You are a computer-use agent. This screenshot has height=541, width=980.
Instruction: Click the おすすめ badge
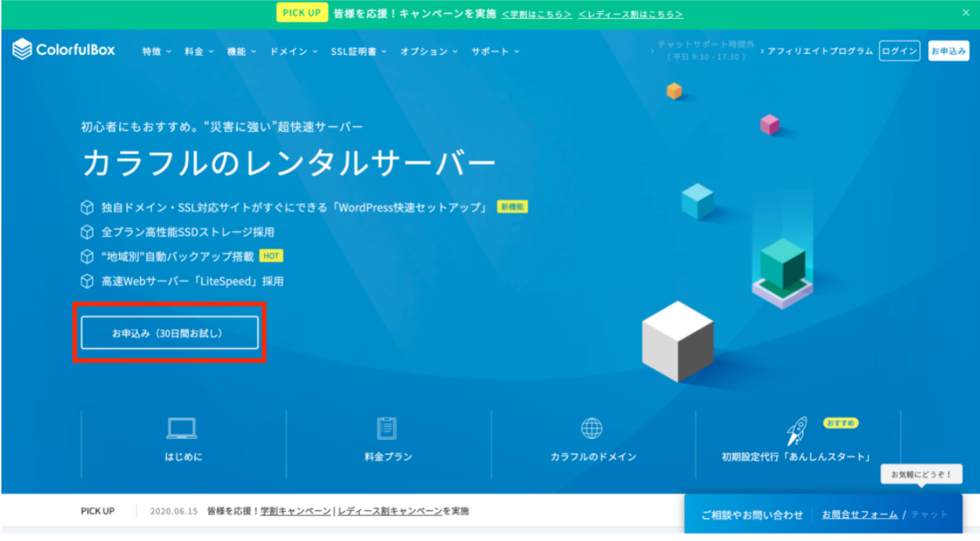pyautogui.click(x=840, y=423)
